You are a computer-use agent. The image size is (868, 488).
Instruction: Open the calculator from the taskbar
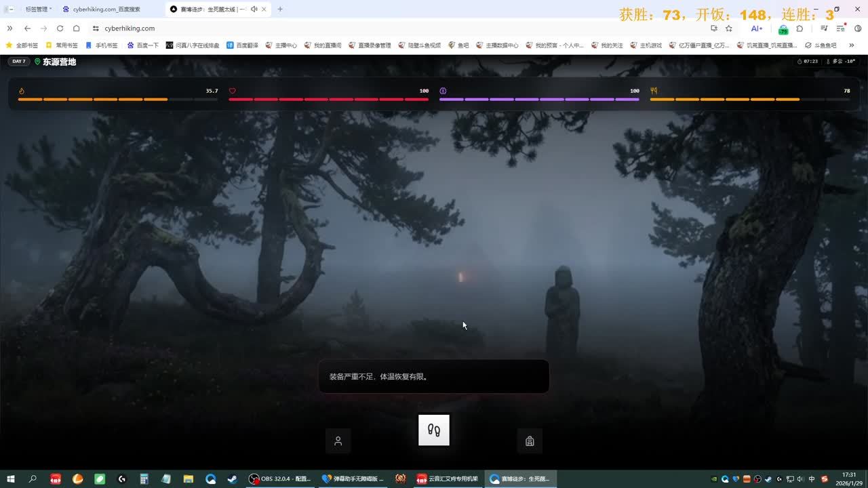(144, 479)
